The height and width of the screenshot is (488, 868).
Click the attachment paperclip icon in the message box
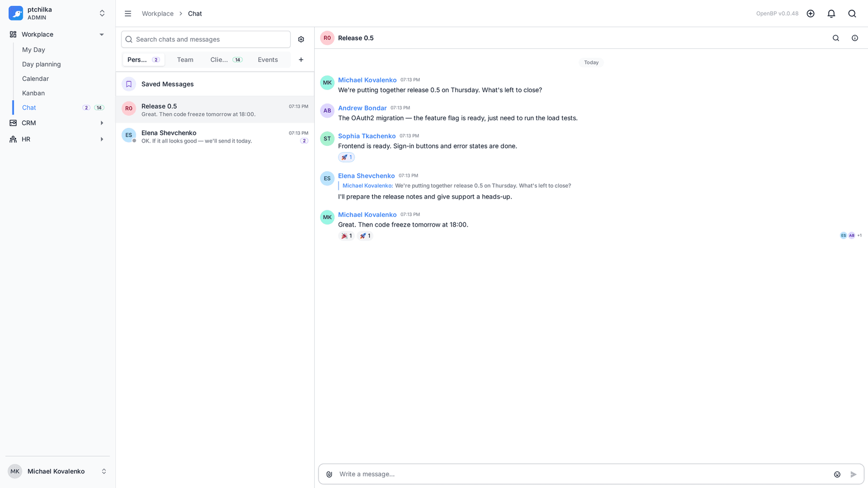tap(329, 474)
